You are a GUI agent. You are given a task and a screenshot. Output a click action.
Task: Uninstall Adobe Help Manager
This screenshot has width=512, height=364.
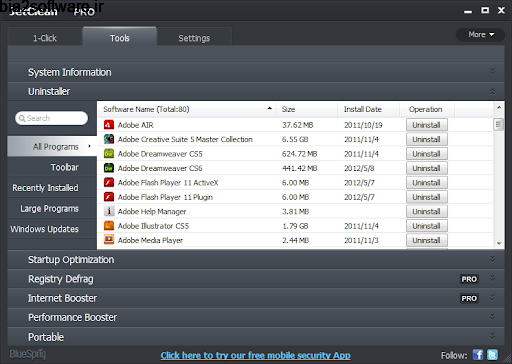(x=427, y=211)
